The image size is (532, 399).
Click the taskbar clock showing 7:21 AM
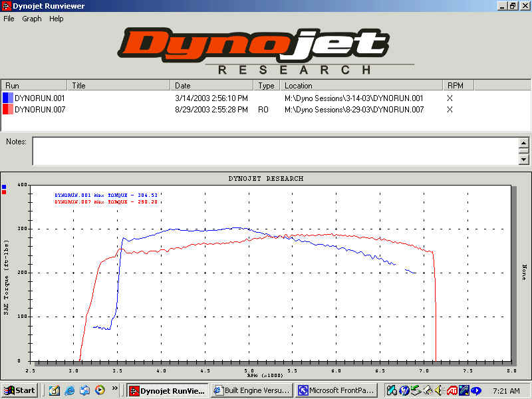(506, 391)
